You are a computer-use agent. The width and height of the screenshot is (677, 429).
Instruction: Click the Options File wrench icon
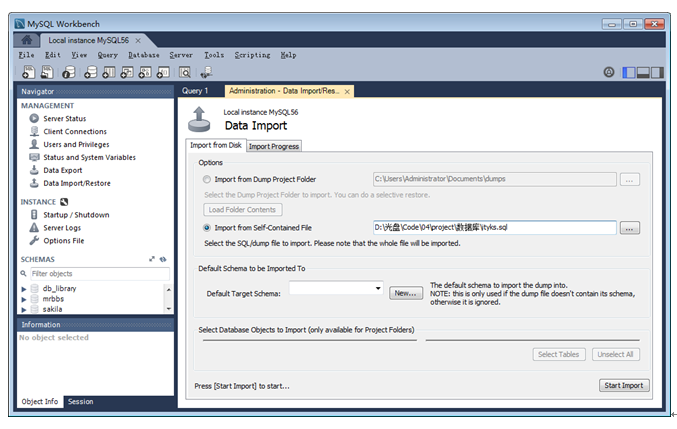pos(34,240)
